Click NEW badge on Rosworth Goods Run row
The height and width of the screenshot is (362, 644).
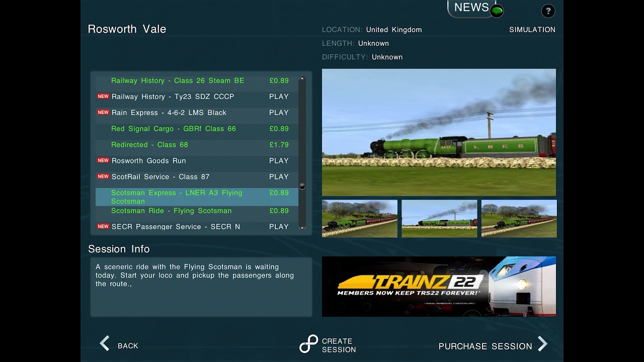click(103, 160)
